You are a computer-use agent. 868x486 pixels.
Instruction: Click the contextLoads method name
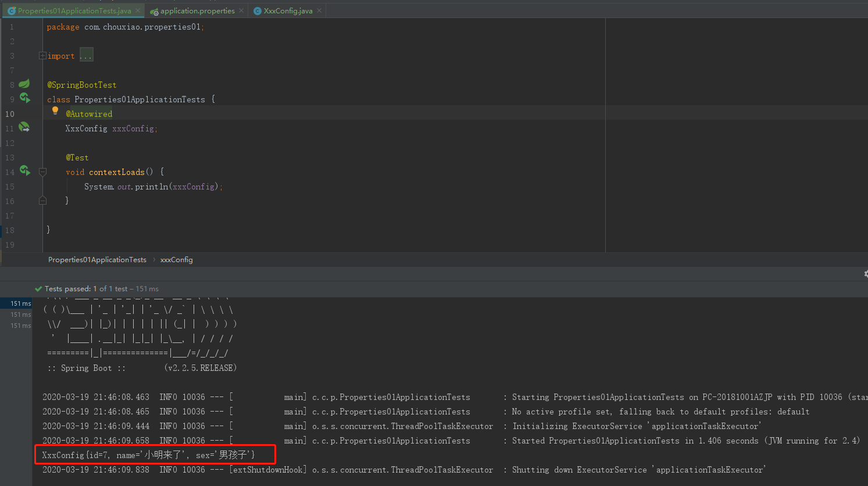(116, 172)
